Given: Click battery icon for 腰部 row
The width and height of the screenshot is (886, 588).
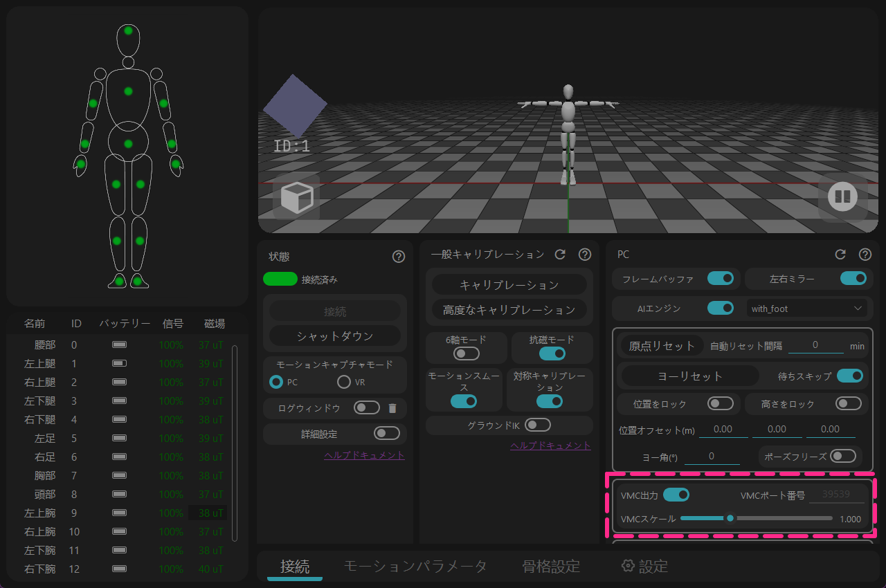Looking at the screenshot, I should coord(120,344).
